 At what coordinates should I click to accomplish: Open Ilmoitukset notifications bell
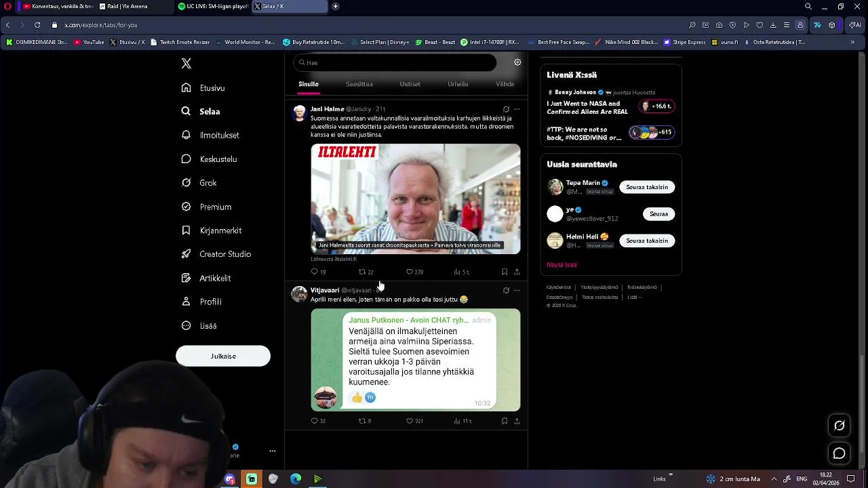[x=210, y=135]
